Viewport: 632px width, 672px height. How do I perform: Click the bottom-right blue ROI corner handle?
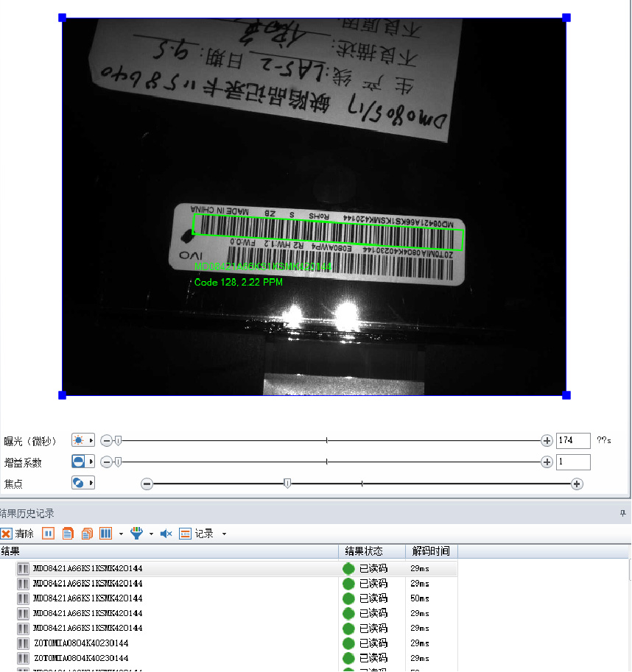(566, 395)
